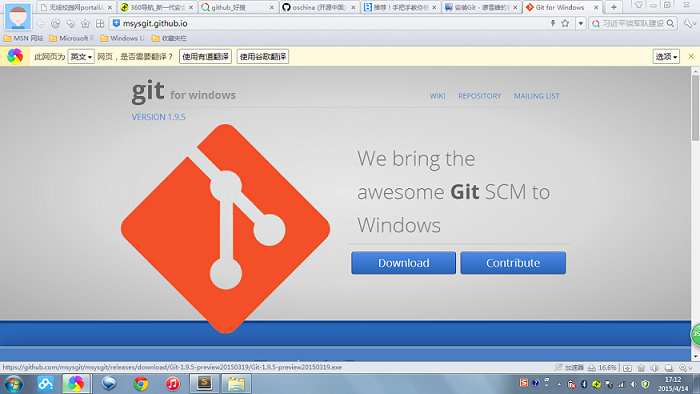Open the Windows Start button

tap(13, 384)
